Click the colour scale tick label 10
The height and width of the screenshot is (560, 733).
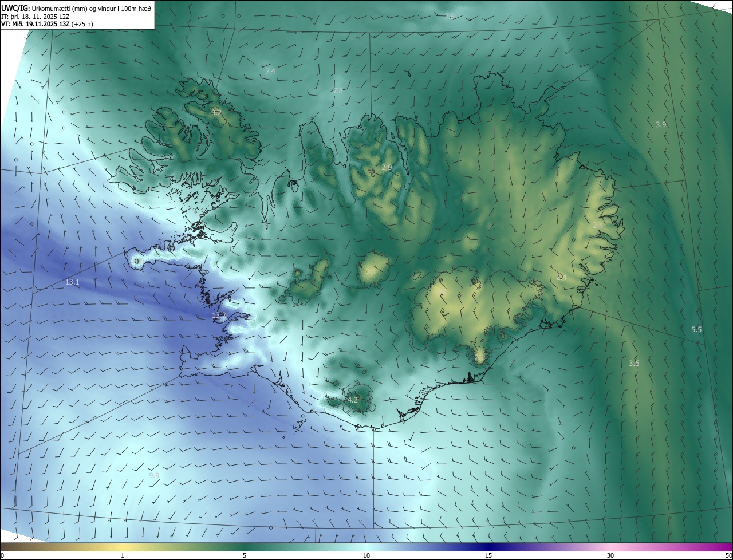[366, 555]
